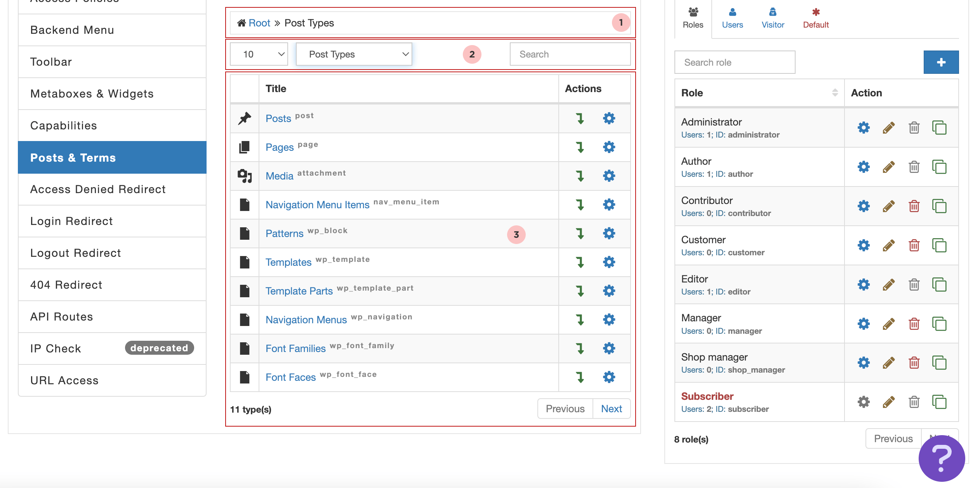This screenshot has width=980, height=488.
Task: Open the Templates post type link
Action: coord(288,262)
